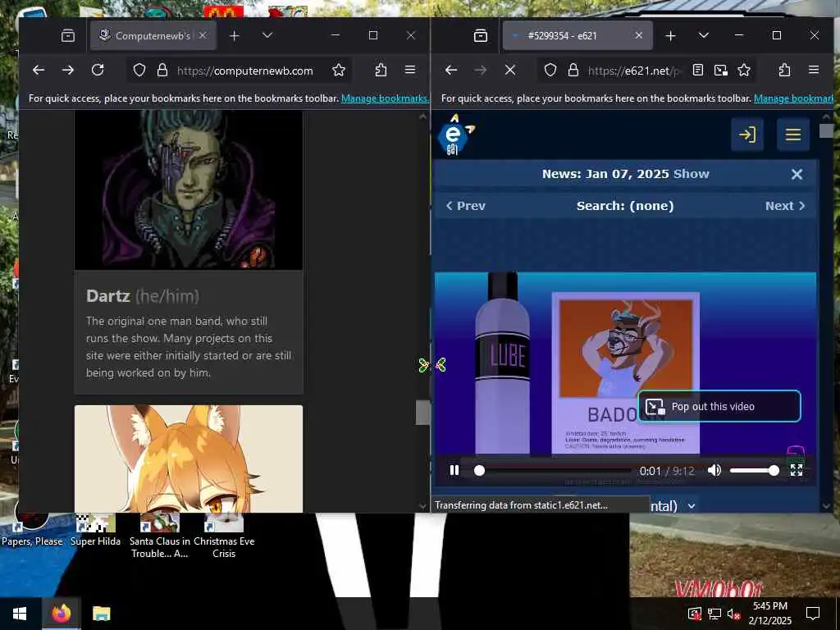Adjust the video volume slider
This screenshot has width=840, height=630.
pos(755,470)
